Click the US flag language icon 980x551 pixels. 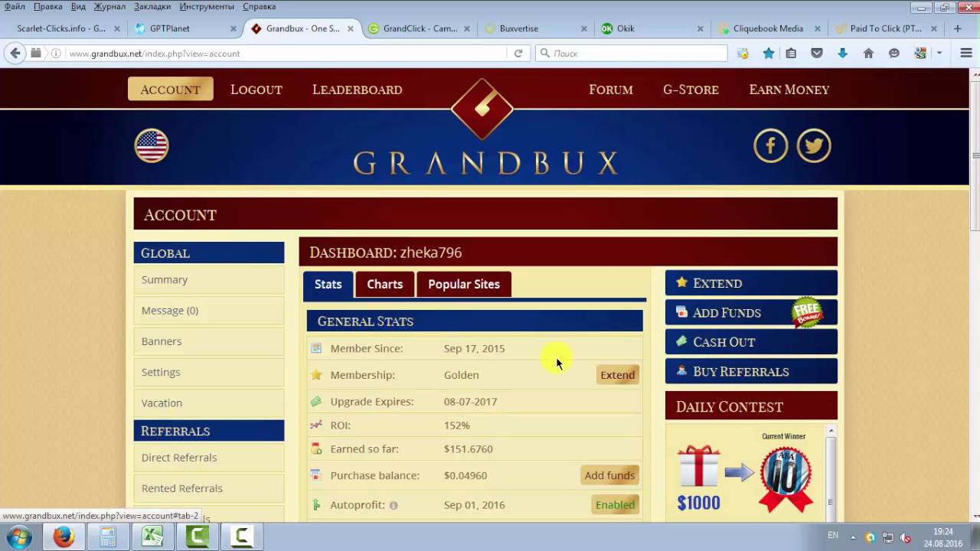[152, 145]
